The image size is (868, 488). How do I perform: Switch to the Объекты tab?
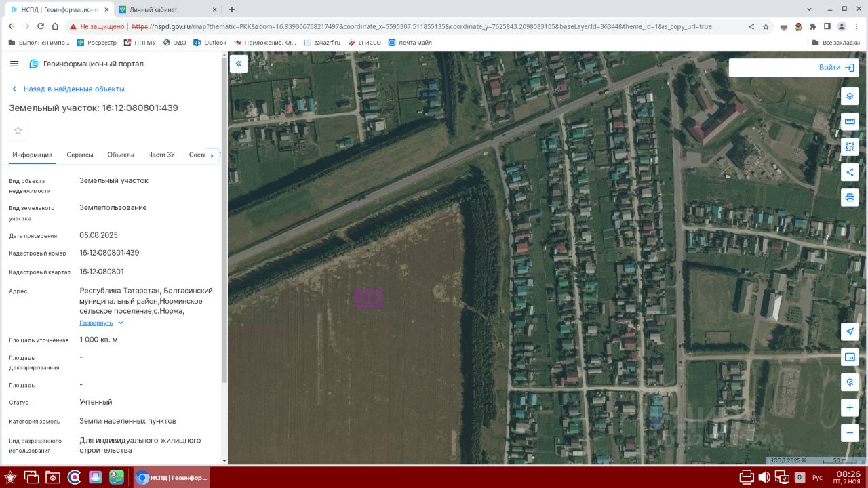pyautogui.click(x=121, y=155)
